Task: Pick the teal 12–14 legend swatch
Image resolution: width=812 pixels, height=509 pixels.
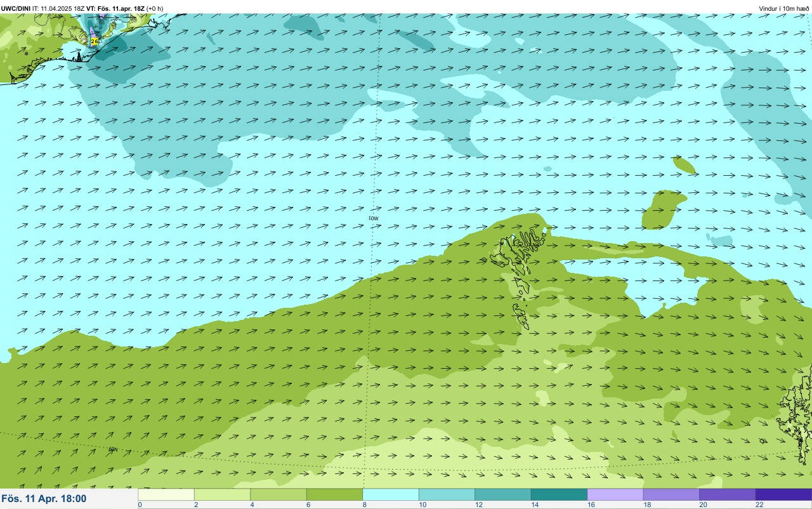Action: (x=503, y=494)
